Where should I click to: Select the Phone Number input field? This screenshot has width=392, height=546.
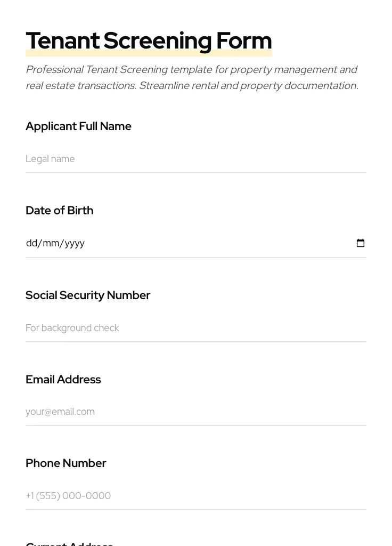pyautogui.click(x=195, y=496)
